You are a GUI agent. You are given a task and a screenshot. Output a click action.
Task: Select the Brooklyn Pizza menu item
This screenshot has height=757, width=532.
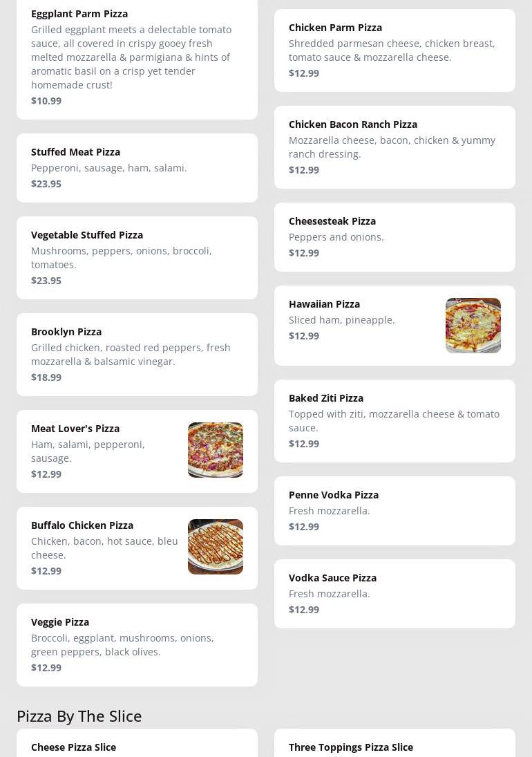[x=137, y=355]
